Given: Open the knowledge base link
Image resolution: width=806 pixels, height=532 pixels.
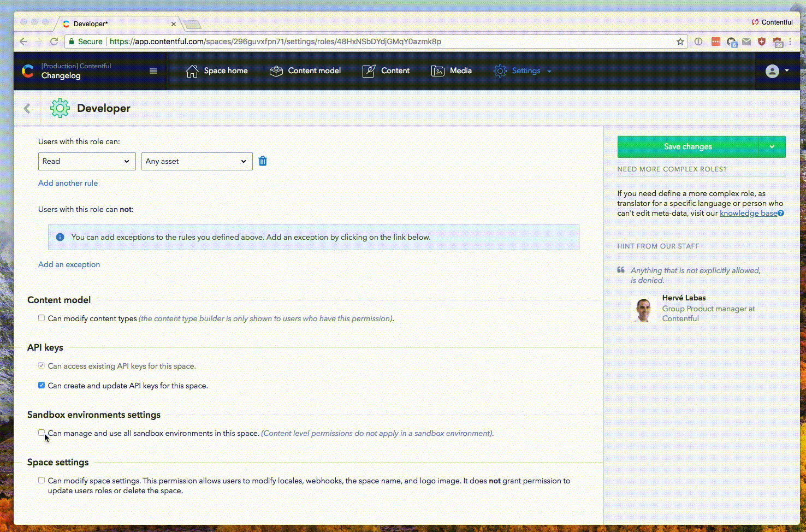Looking at the screenshot, I should point(748,213).
